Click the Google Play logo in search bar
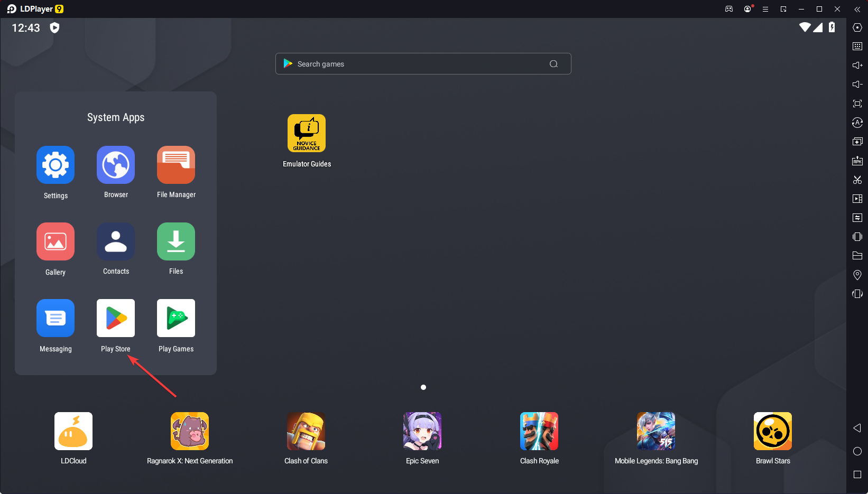Screen dimensions: 868x494 288,63
